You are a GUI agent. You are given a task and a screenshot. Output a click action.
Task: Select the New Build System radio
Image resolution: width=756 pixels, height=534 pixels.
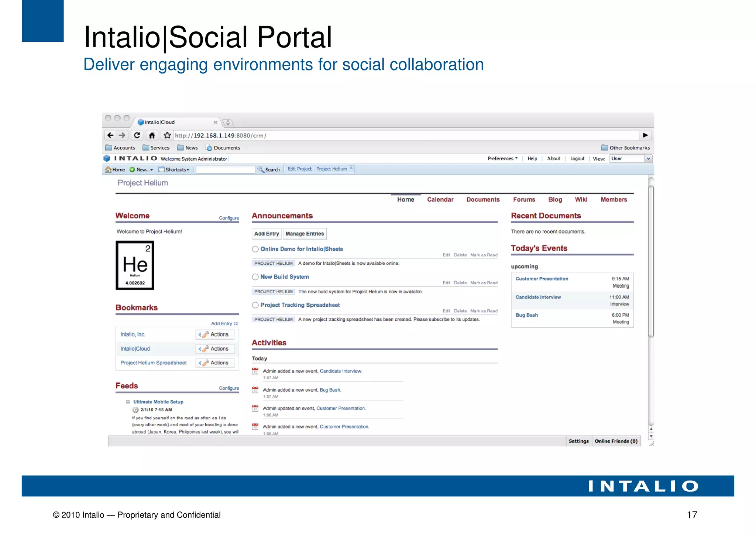(255, 277)
